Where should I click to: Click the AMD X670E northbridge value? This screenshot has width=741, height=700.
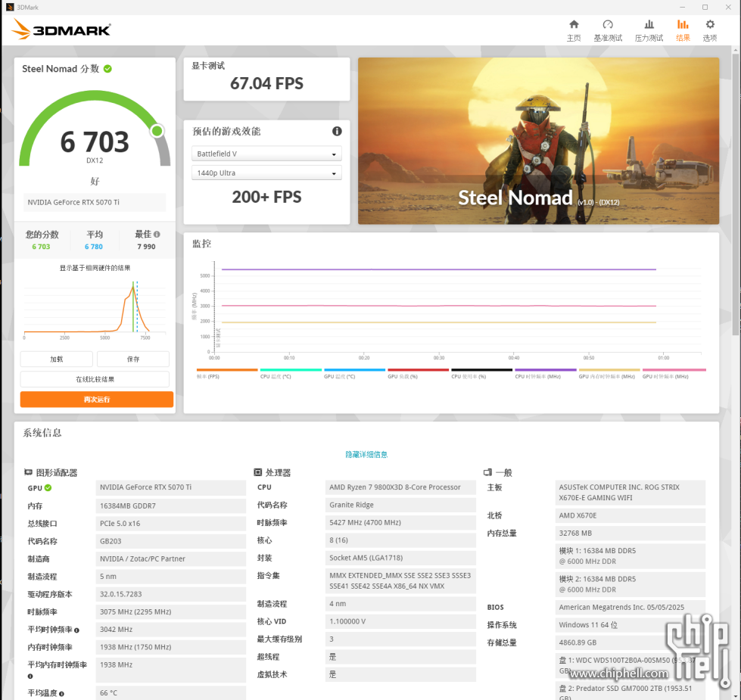(x=630, y=515)
